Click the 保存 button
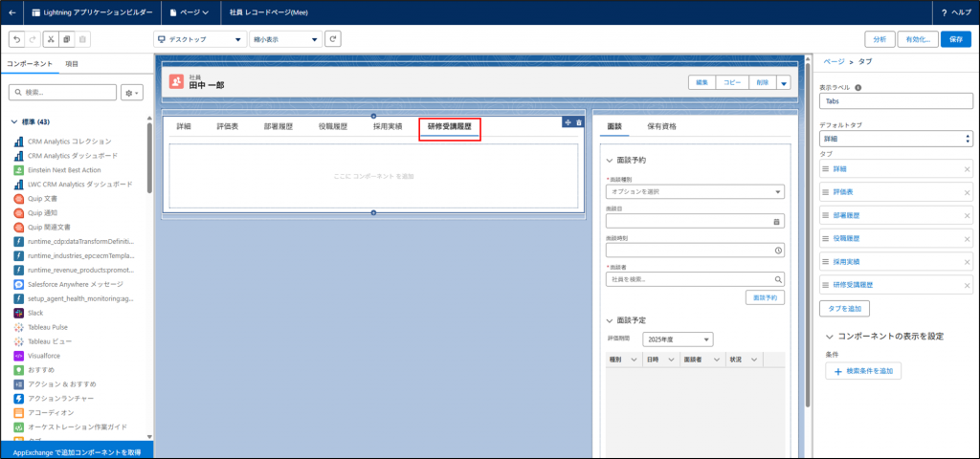This screenshot has height=459, width=980. (x=955, y=39)
